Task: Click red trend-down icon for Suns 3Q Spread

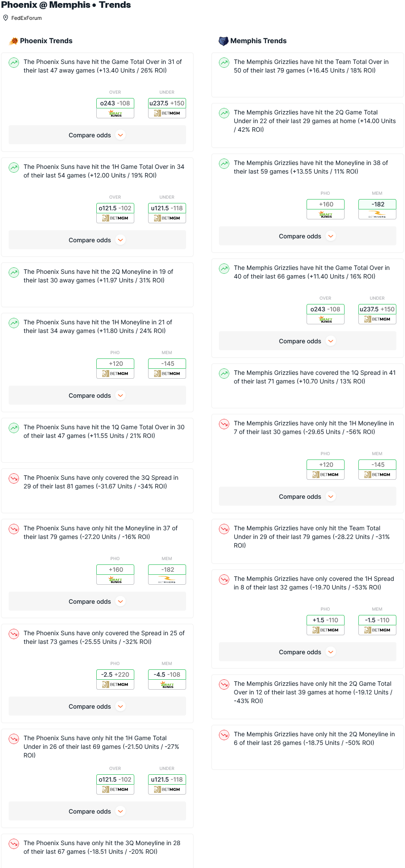Action: click(14, 478)
